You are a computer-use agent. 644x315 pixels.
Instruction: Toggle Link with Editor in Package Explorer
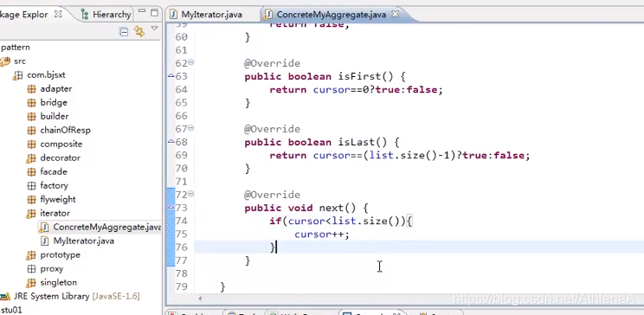click(139, 32)
